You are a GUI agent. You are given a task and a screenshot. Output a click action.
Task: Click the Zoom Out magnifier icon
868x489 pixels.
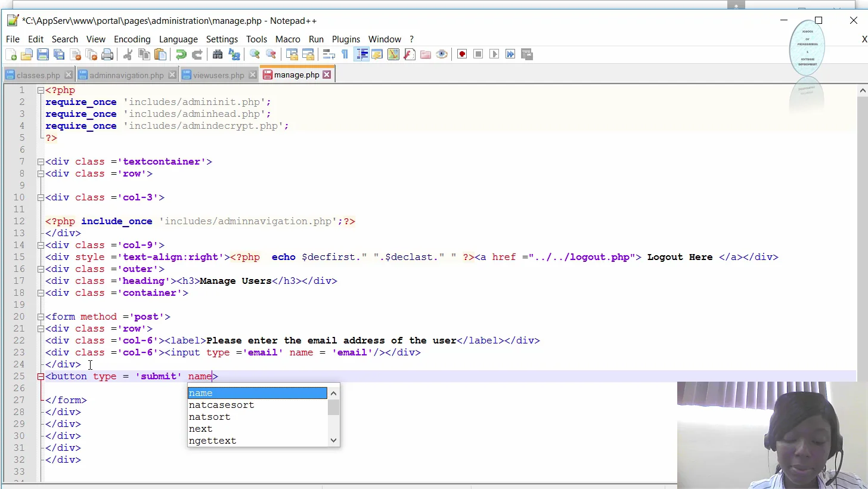(271, 54)
